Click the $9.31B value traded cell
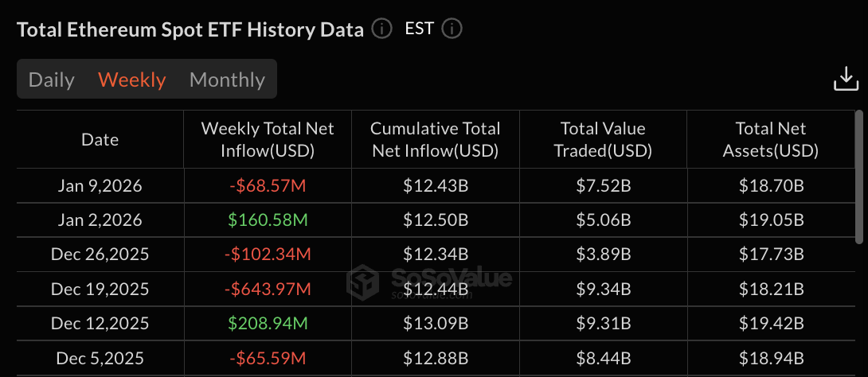The image size is (868, 377). tap(604, 324)
